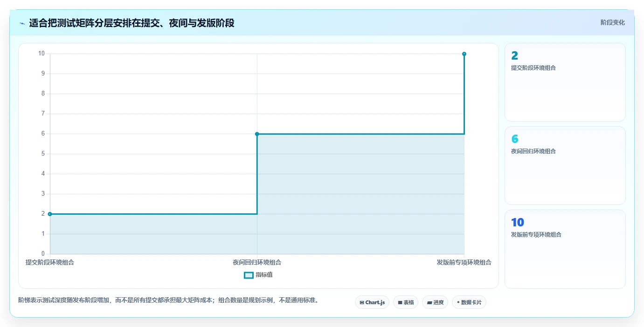Screen dimensions: 644x327
Task: Click y-axis tick label 8
Action: [43, 94]
